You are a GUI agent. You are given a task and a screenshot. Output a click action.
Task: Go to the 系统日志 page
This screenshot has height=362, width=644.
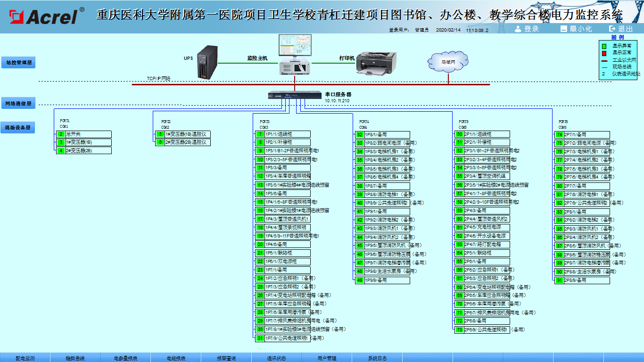tap(377, 358)
